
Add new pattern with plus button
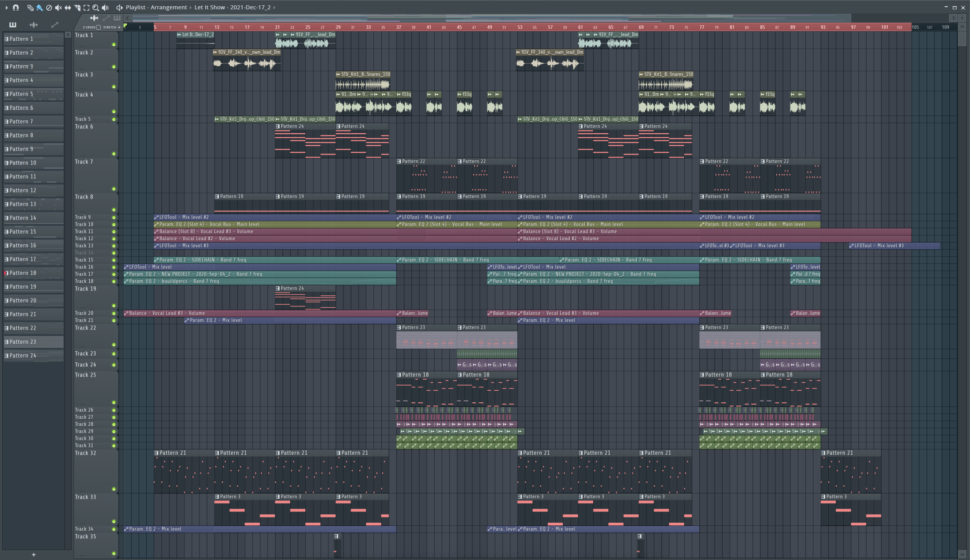(x=33, y=554)
